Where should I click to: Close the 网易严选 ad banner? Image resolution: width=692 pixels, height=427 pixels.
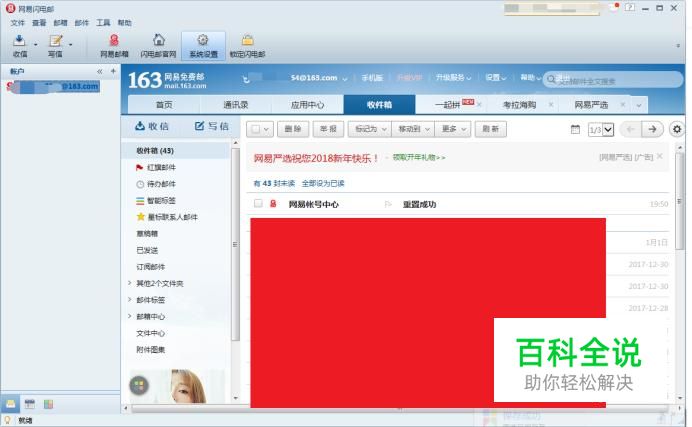point(659,156)
